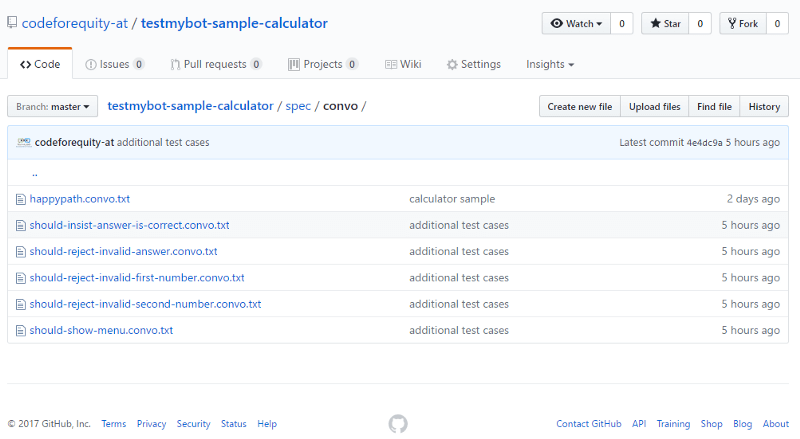The height and width of the screenshot is (439, 800).
Task: Click 'additional test cases' commit message in top bar
Action: [x=163, y=142]
